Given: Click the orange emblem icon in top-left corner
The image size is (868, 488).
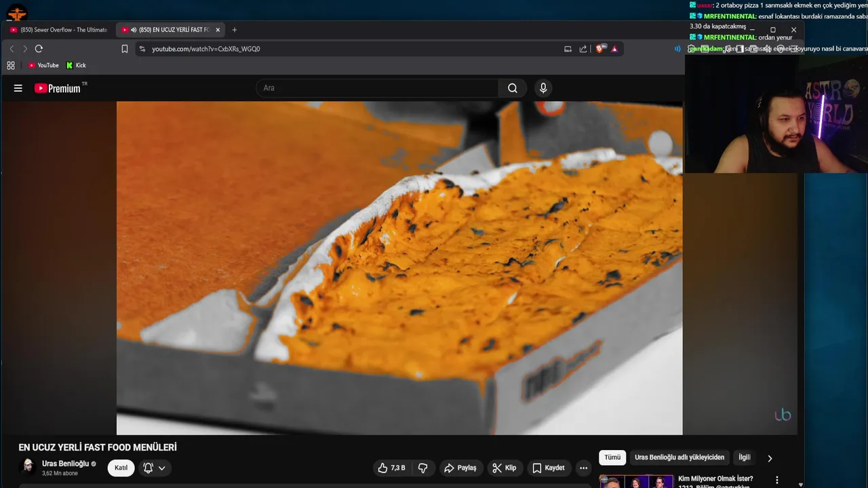Looking at the screenshot, I should tap(17, 13).
